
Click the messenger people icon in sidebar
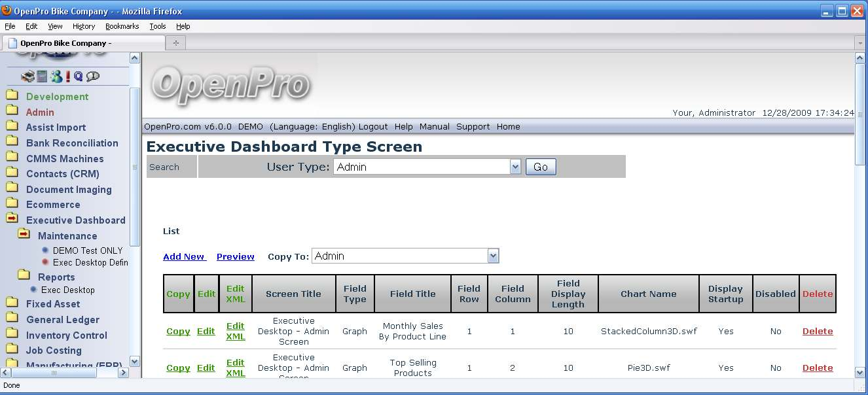tap(56, 77)
